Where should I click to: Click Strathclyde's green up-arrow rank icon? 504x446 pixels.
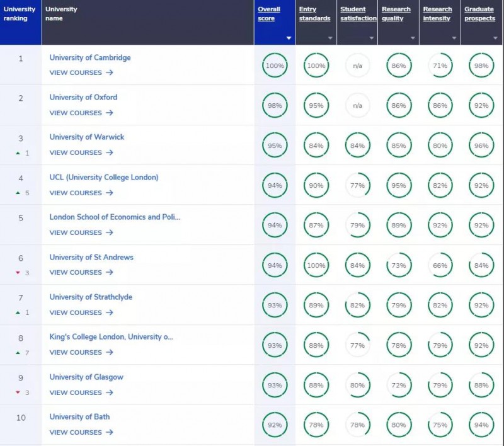coord(18,312)
